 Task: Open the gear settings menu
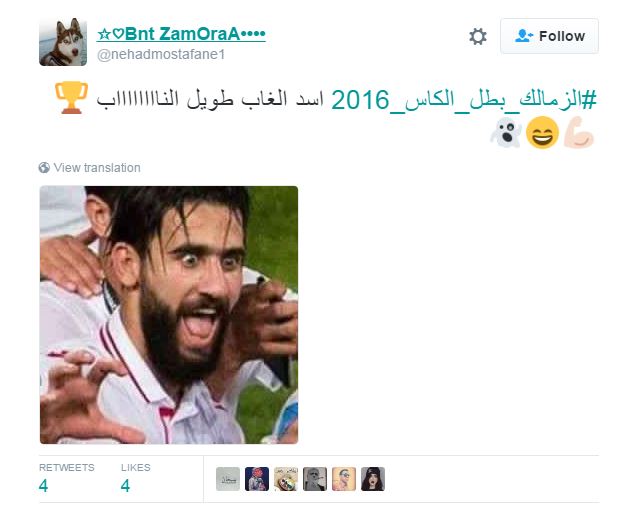[478, 36]
